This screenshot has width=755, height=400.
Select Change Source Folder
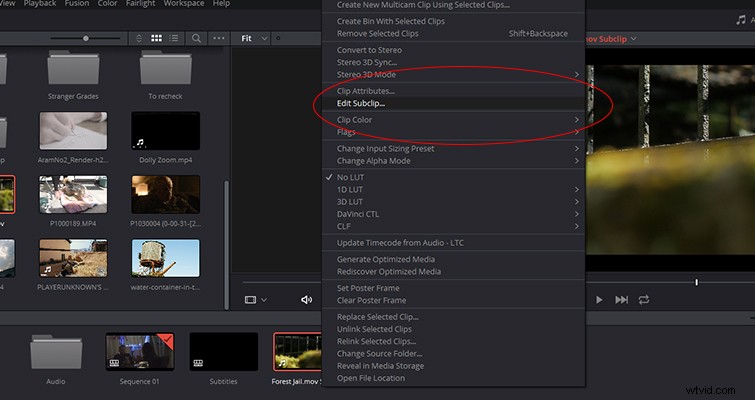click(x=454, y=353)
